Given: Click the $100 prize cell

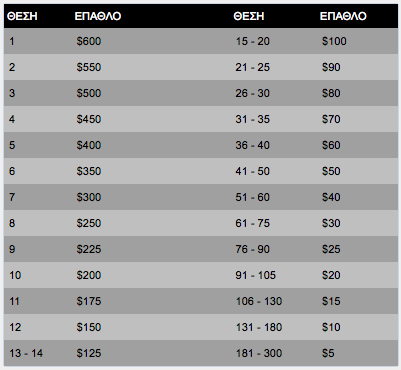Looking at the screenshot, I should 334,41.
